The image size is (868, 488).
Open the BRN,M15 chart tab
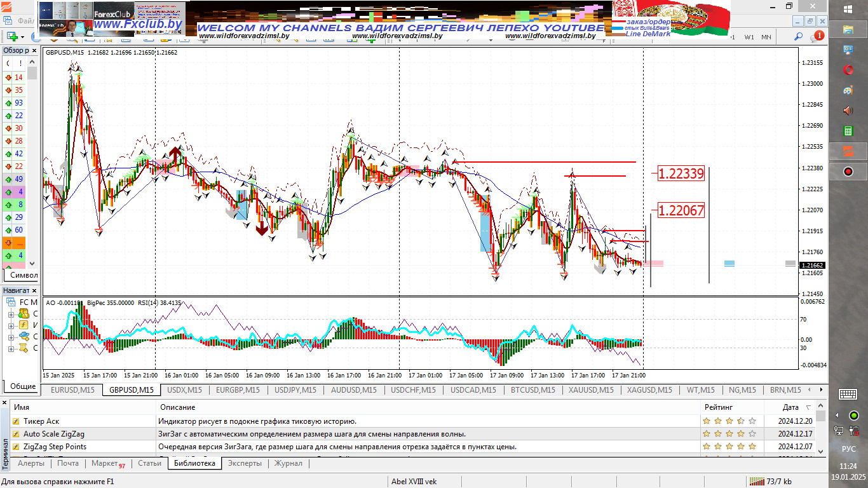tap(785, 390)
